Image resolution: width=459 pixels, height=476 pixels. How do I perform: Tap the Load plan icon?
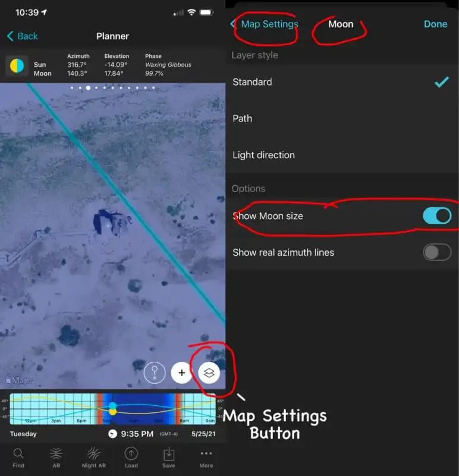[x=131, y=457]
